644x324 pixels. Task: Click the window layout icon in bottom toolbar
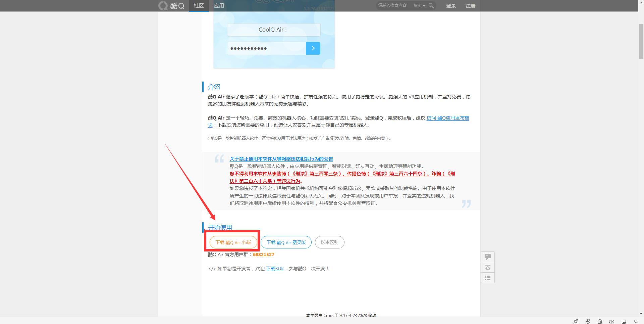624,321
